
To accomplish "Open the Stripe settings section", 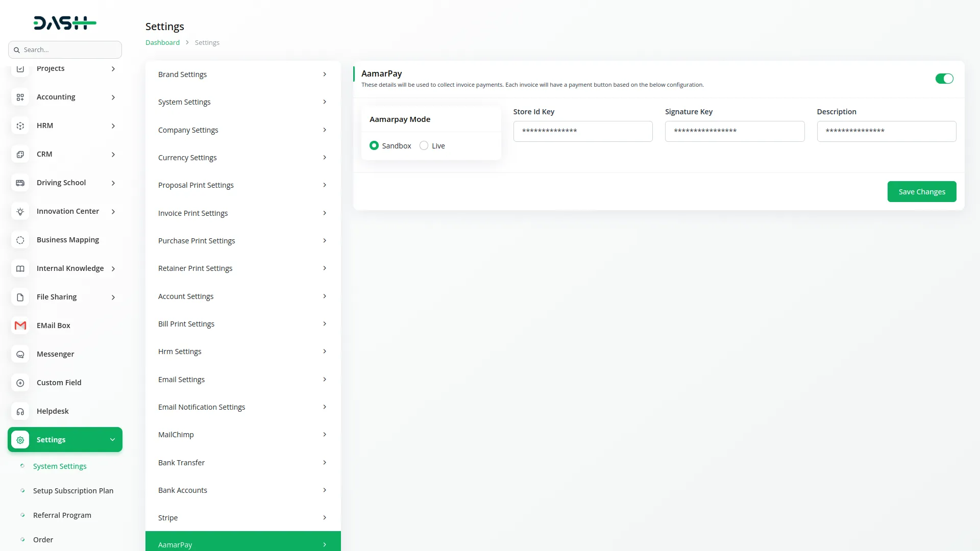I will (x=243, y=517).
